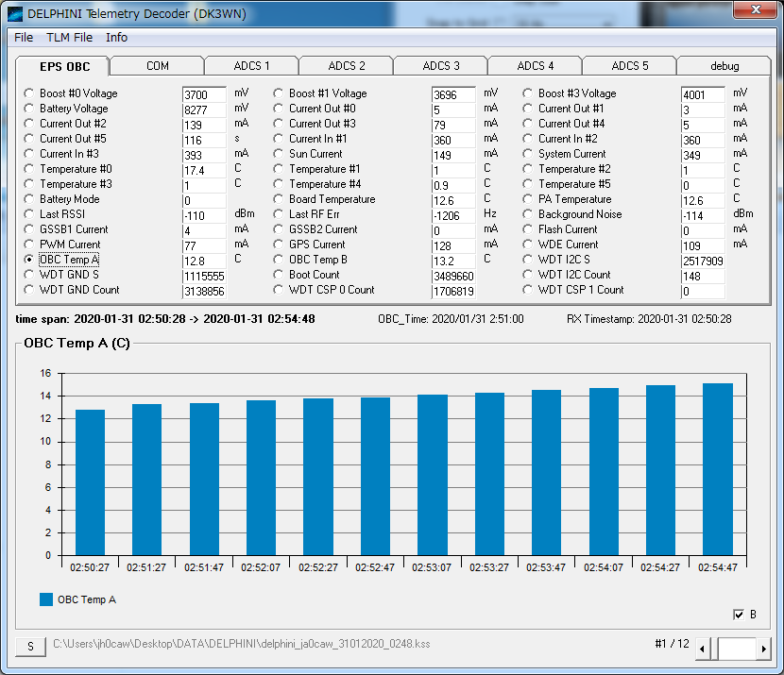Click the Battery Voltage value field 8277
This screenshot has height=675, width=784.
(204, 110)
